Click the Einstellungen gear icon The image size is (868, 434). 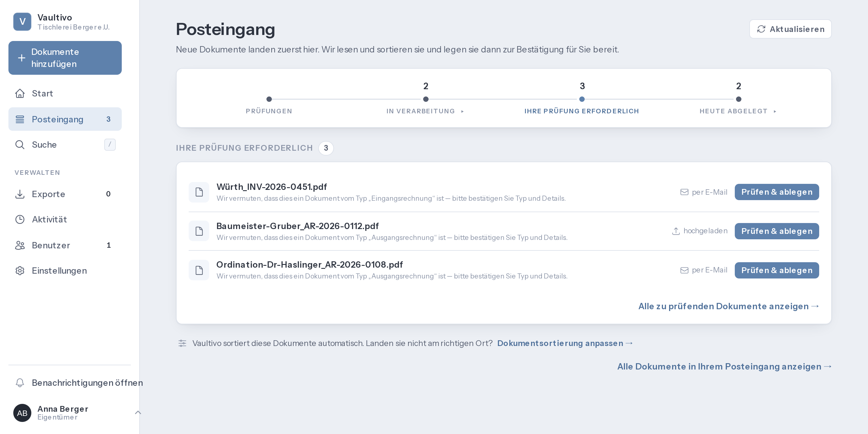[x=20, y=271]
